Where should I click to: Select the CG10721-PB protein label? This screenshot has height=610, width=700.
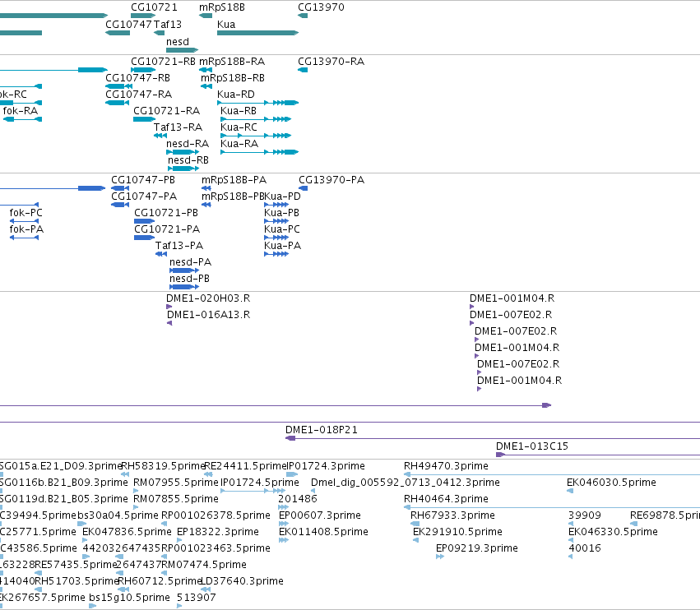point(166,213)
